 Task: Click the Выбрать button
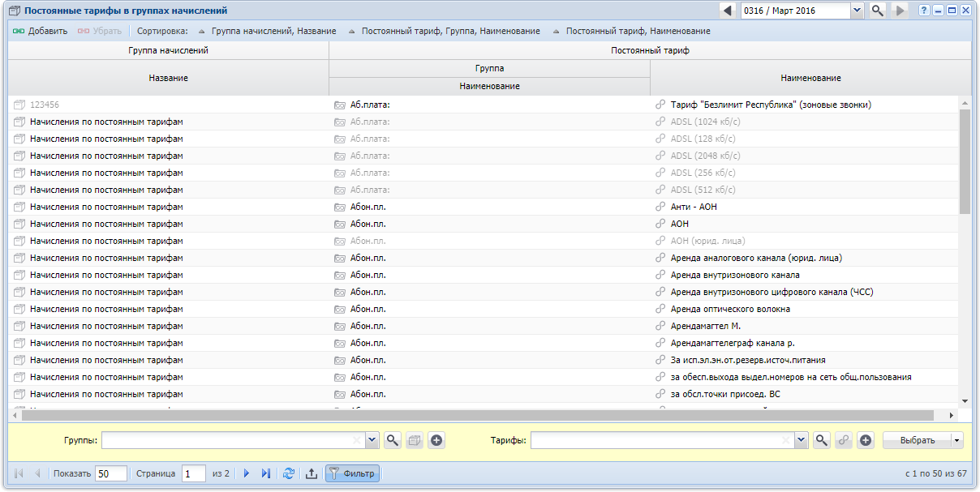(918, 440)
